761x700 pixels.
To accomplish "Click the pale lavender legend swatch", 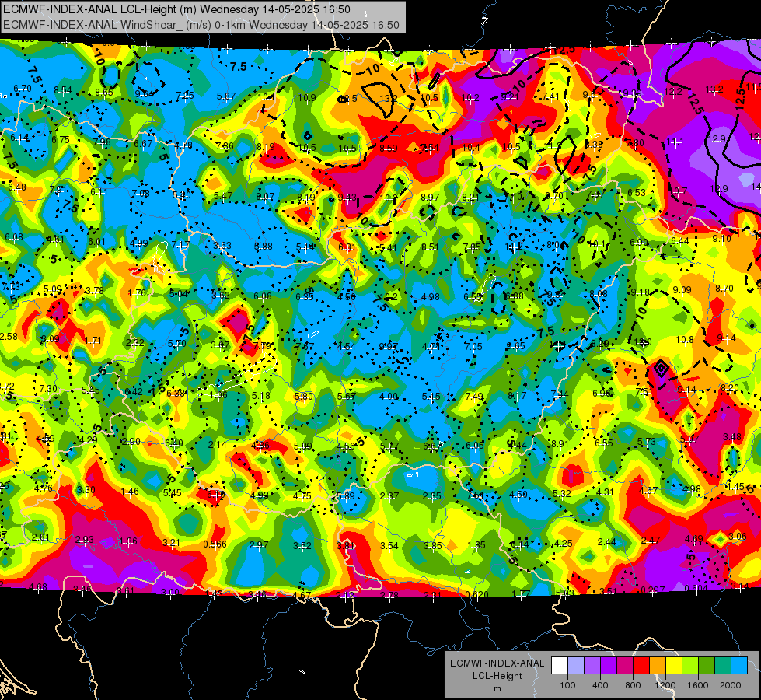I will tap(576, 666).
